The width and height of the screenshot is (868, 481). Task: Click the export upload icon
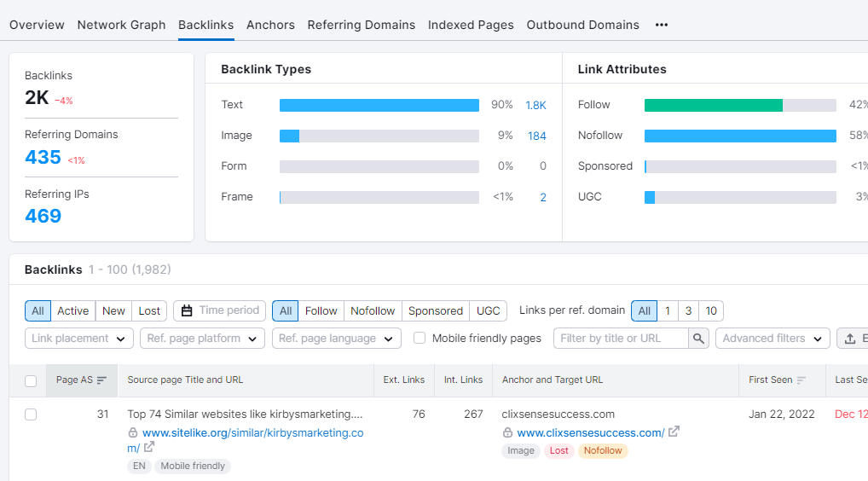click(x=850, y=339)
